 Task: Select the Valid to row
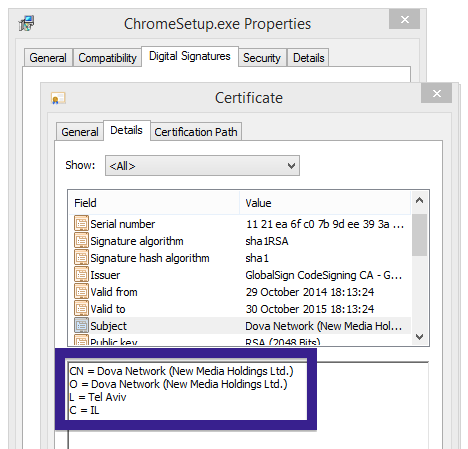tap(240, 309)
